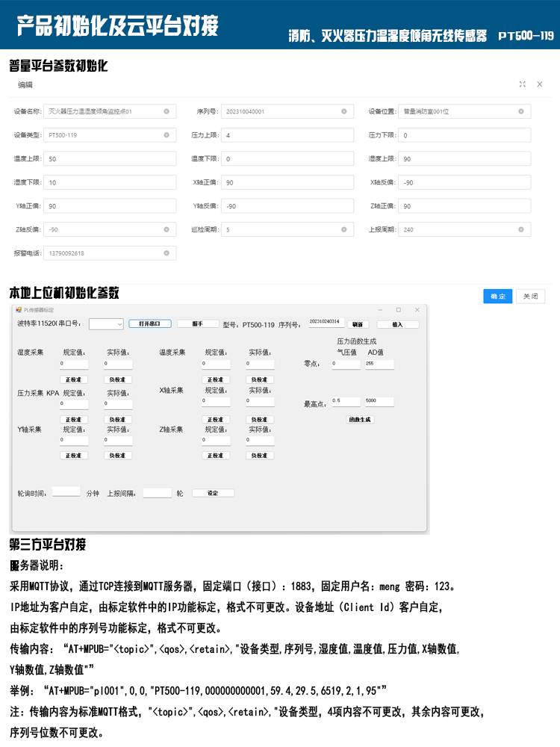
Task: Toggle fullscreen for the 编辑 dialog
Action: (523, 84)
